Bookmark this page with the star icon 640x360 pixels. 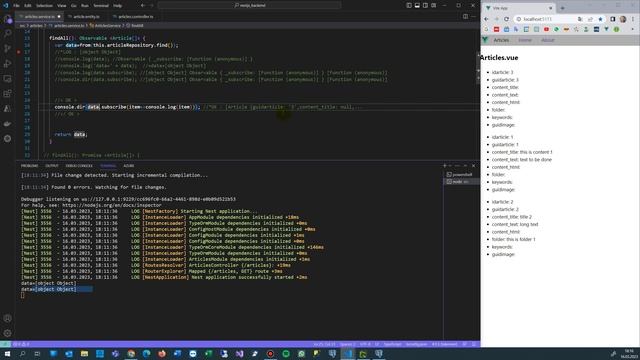coord(600,19)
